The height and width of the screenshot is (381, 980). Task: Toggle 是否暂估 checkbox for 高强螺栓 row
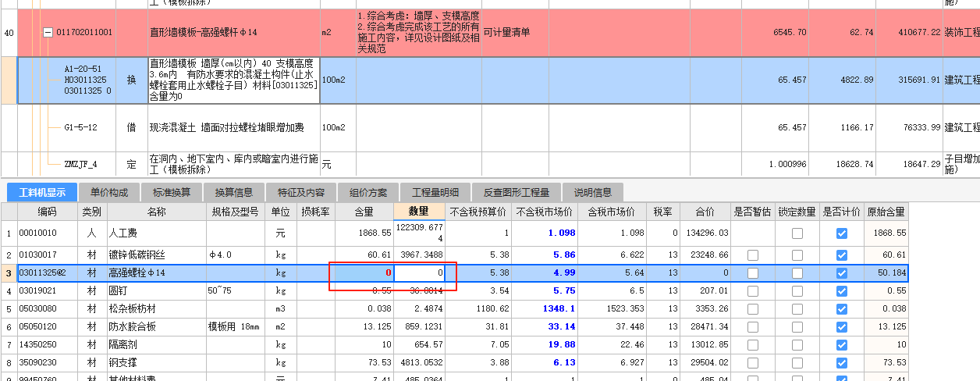point(753,273)
